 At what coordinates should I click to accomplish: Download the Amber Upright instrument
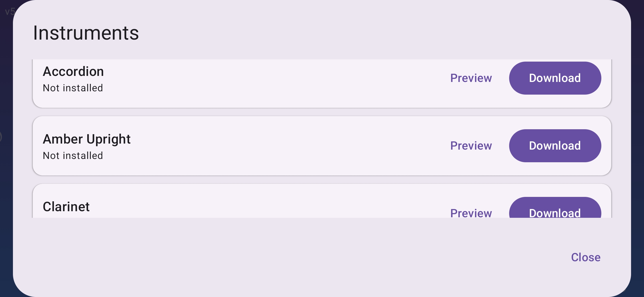point(555,146)
